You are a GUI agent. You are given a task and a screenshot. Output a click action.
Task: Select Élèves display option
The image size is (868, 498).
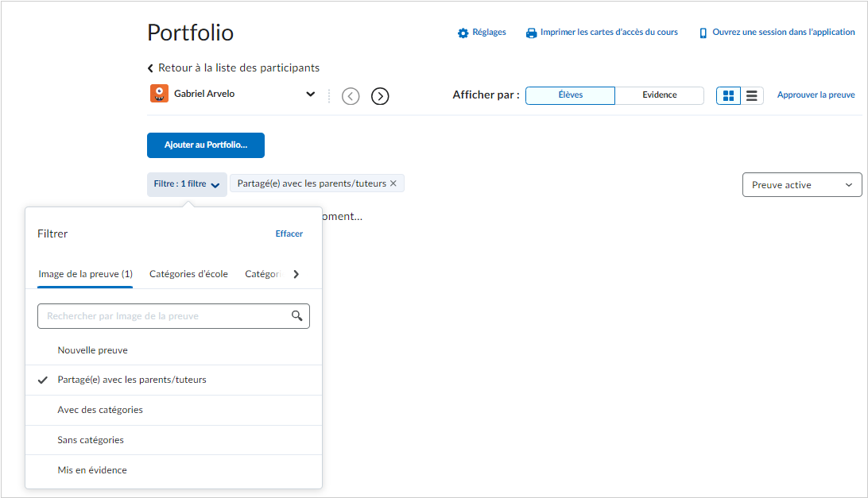570,95
